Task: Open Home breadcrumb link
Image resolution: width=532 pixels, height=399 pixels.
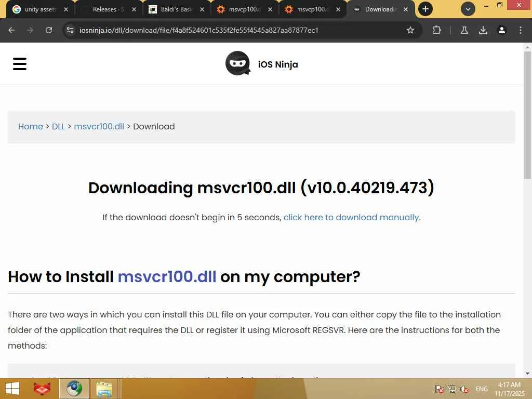Action: 31,127
